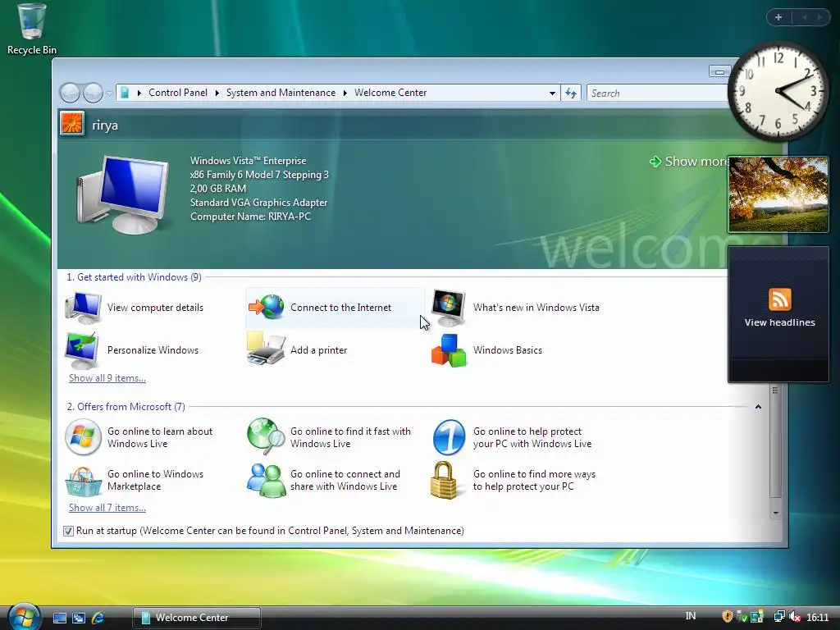Click the Start orb button
840x630 pixels.
click(24, 617)
